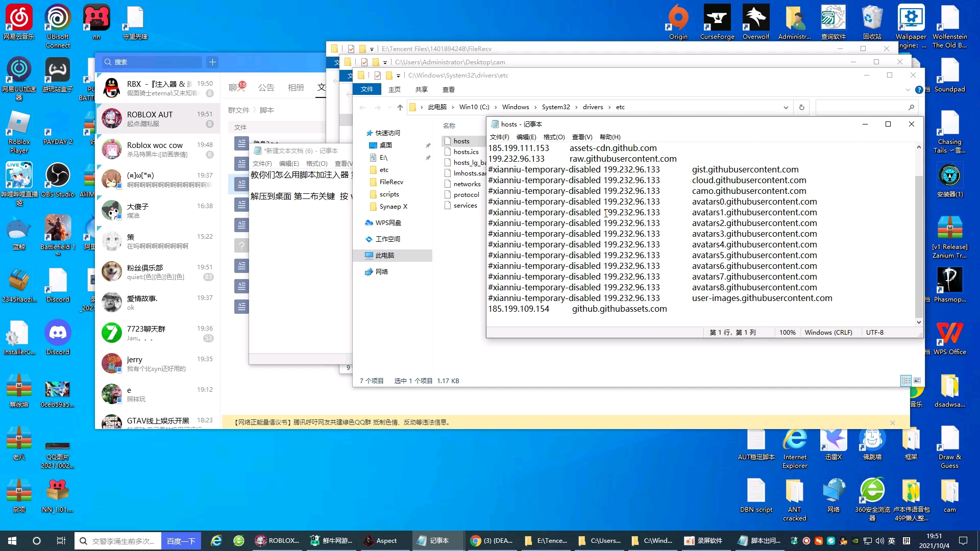Open Internet Explorer desktop icon
The image size is (980, 551).
pyautogui.click(x=795, y=447)
